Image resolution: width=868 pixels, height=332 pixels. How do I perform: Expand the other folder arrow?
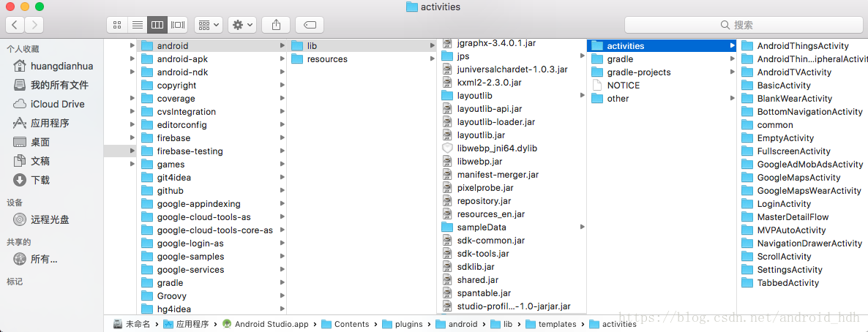point(733,99)
